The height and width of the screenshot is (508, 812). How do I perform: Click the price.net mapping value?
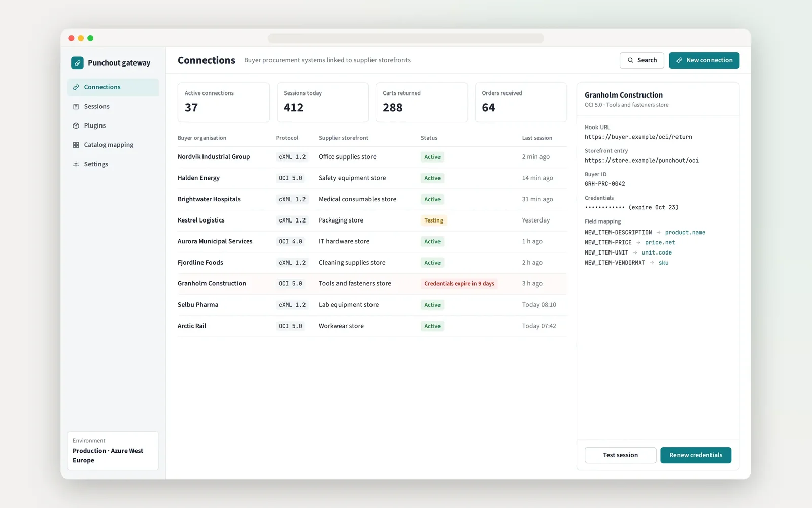pyautogui.click(x=660, y=243)
